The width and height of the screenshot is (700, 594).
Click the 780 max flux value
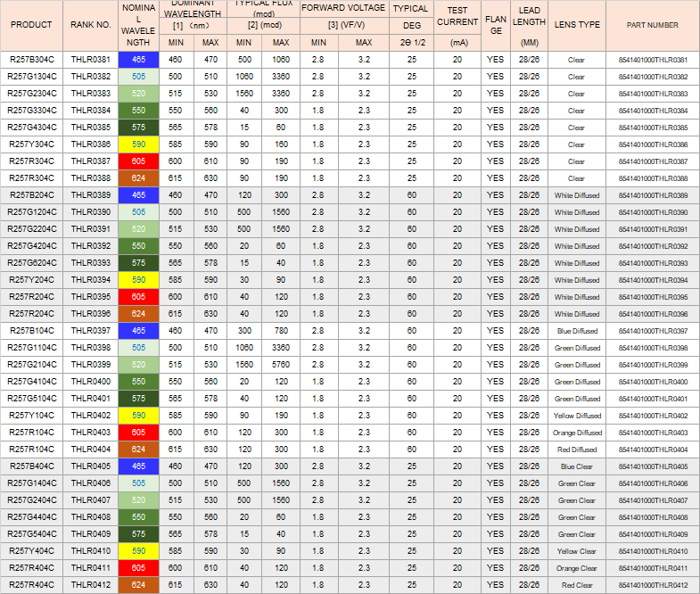point(281,331)
